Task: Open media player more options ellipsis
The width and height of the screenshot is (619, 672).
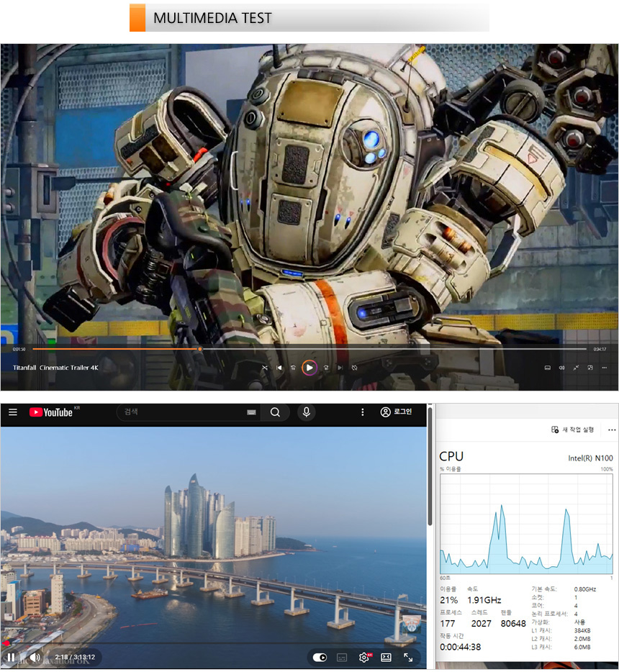Action: 605,368
